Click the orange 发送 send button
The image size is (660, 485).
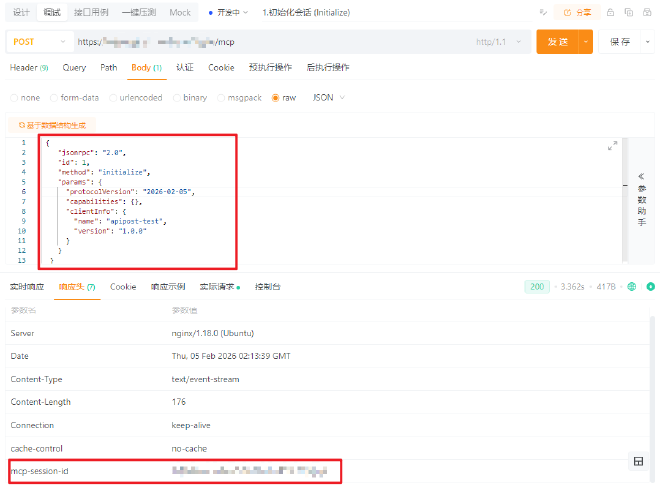pos(558,43)
